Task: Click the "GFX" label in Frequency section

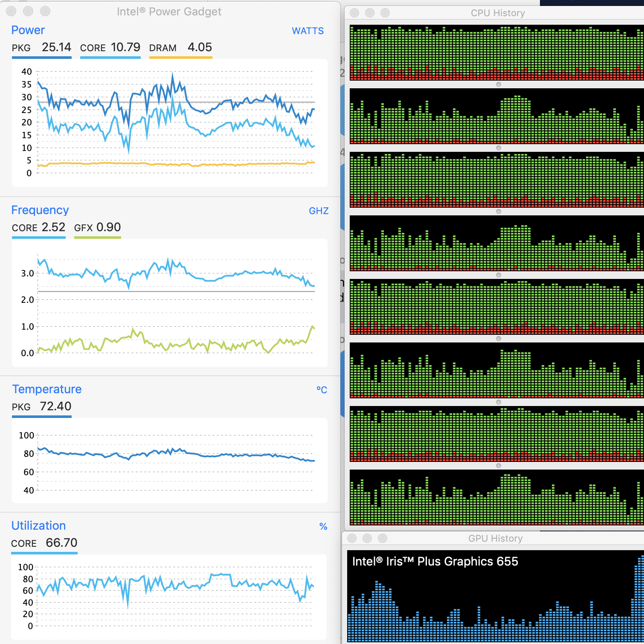Action: [84, 228]
